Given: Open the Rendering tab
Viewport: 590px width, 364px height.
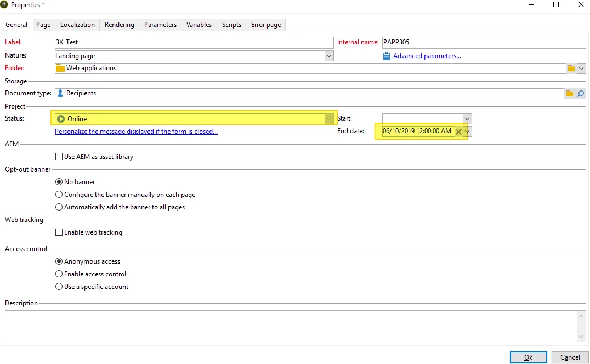Looking at the screenshot, I should (x=120, y=25).
